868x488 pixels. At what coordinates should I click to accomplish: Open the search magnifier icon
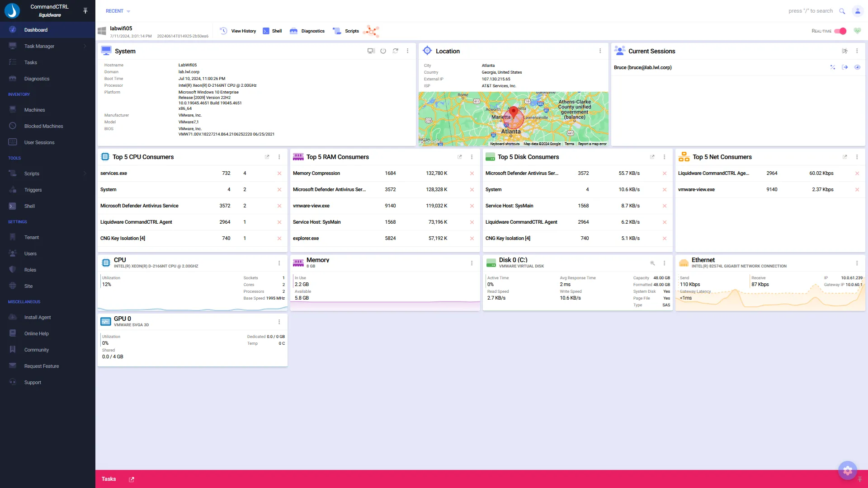pyautogui.click(x=842, y=11)
